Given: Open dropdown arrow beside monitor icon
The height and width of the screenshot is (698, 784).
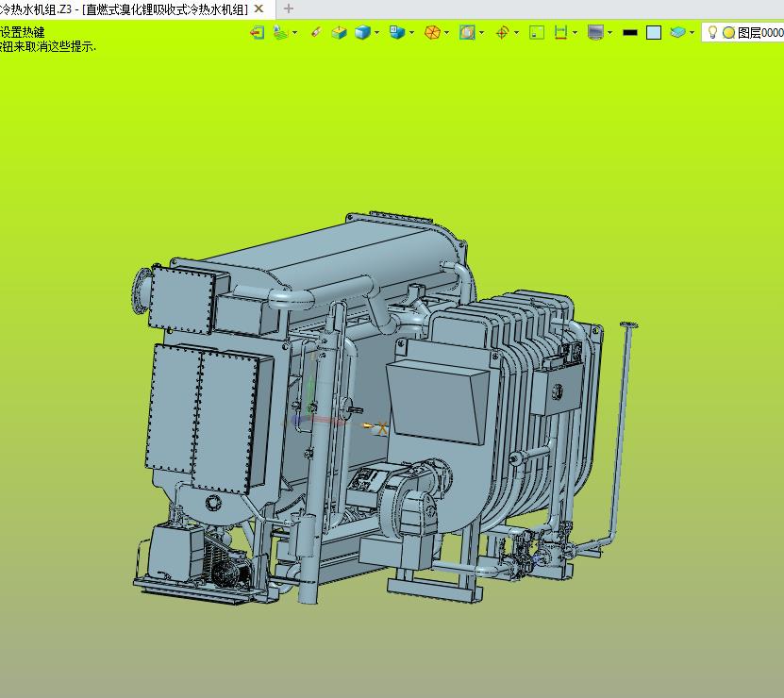Looking at the screenshot, I should coord(609,32).
